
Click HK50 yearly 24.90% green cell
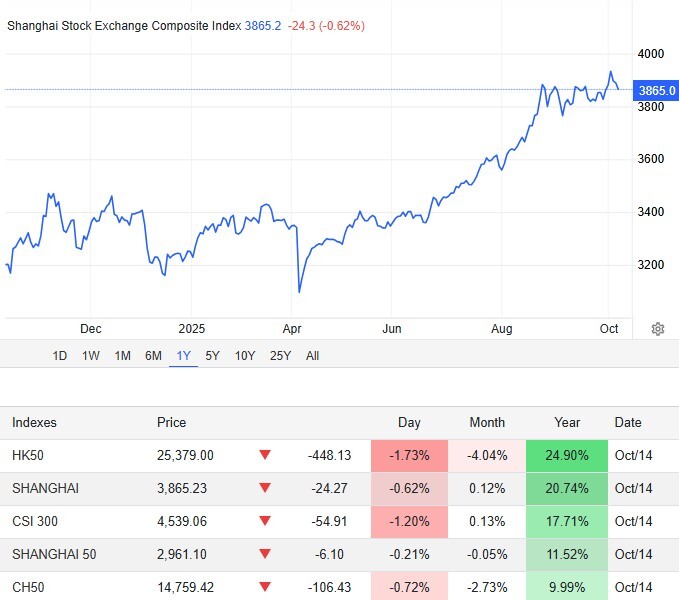point(566,455)
